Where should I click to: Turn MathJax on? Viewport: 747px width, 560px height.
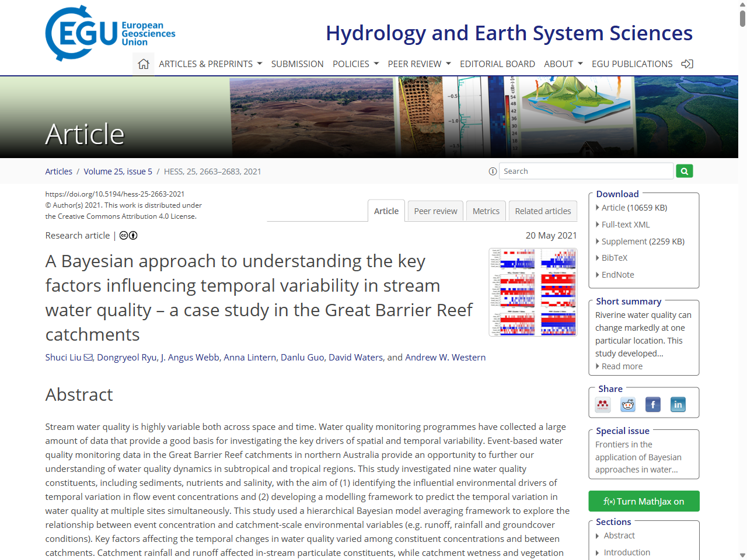[644, 501]
